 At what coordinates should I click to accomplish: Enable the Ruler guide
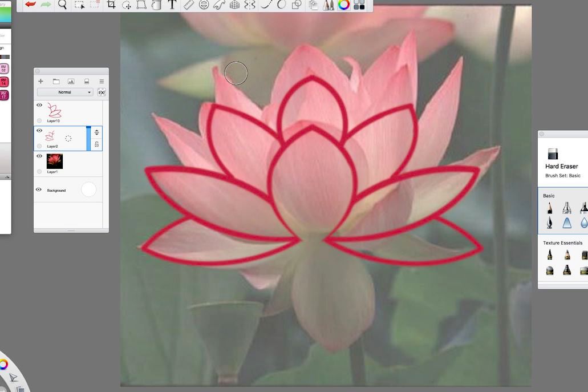coord(189,5)
